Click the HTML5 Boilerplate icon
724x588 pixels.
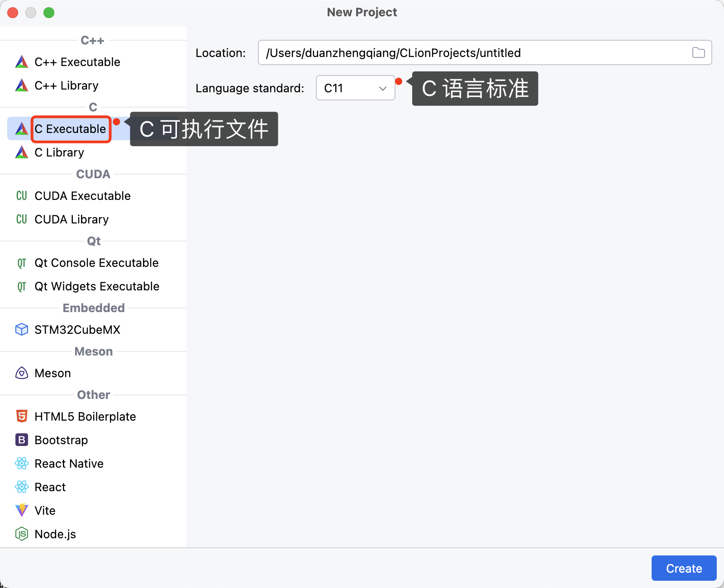(21, 416)
